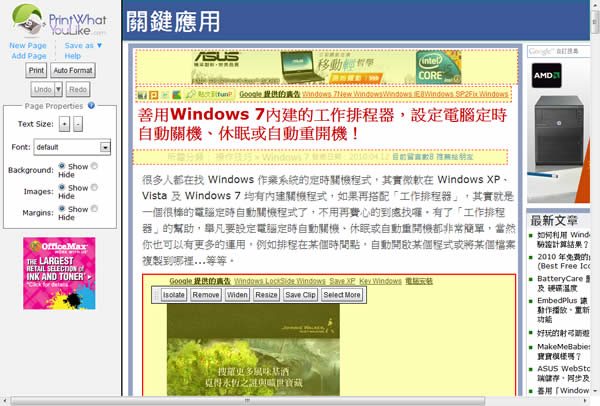The width and height of the screenshot is (600, 406).
Task: Click the horizontal scrollbar at bottom
Action: [x=300, y=398]
